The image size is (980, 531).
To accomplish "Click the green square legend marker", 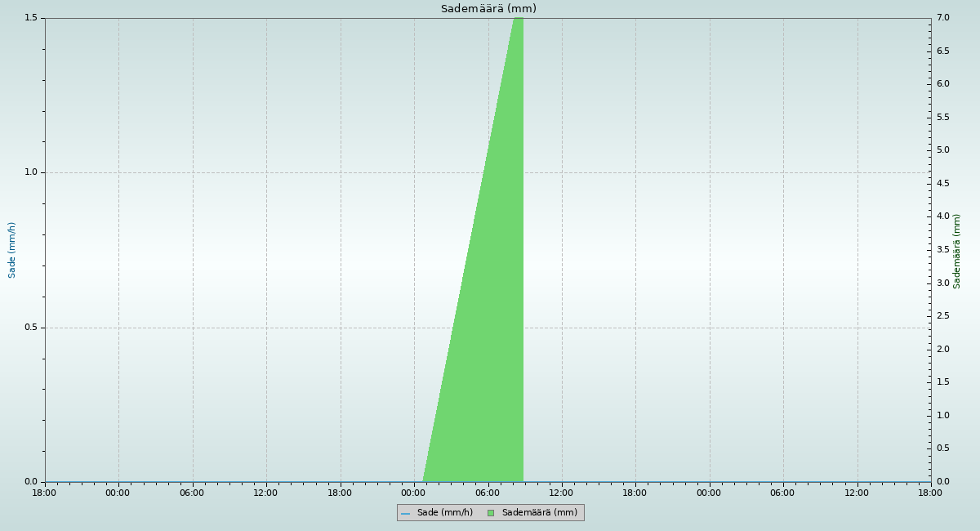I will point(491,513).
